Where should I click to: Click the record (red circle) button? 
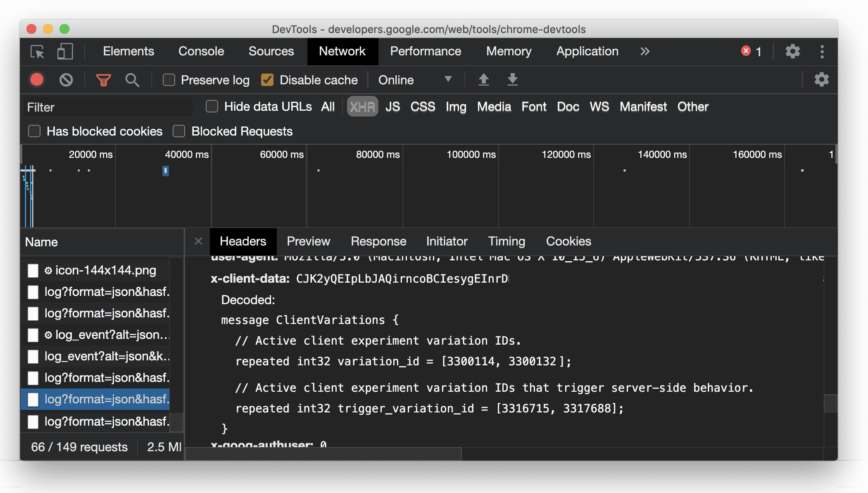[37, 80]
